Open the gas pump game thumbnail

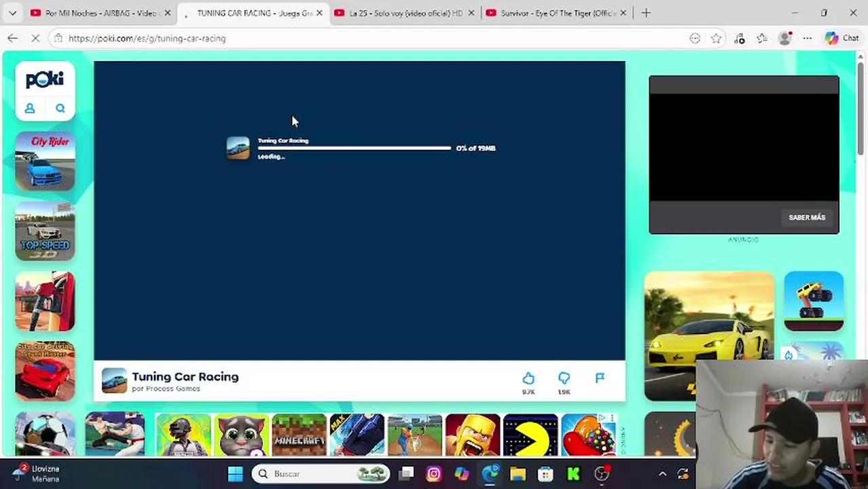[x=45, y=301]
